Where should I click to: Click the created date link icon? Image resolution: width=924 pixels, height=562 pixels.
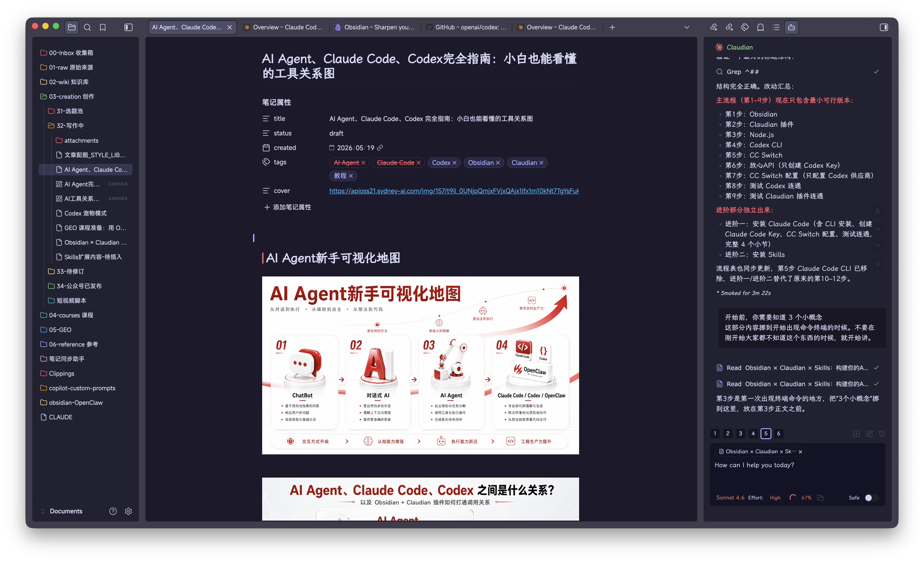(x=380, y=147)
